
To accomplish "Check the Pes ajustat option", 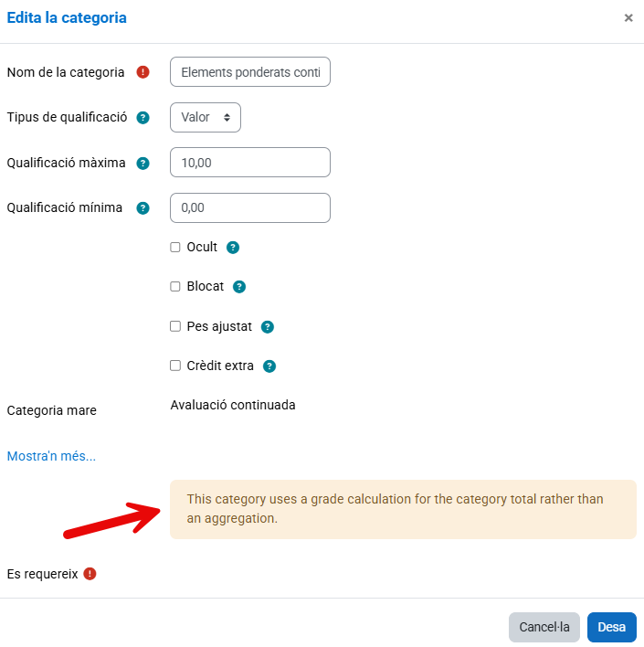I will [175, 326].
